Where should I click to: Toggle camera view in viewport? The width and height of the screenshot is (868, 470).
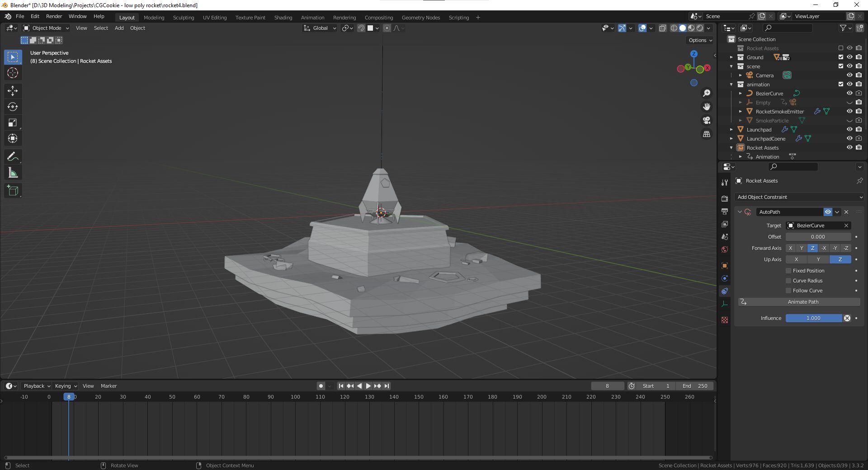(706, 120)
